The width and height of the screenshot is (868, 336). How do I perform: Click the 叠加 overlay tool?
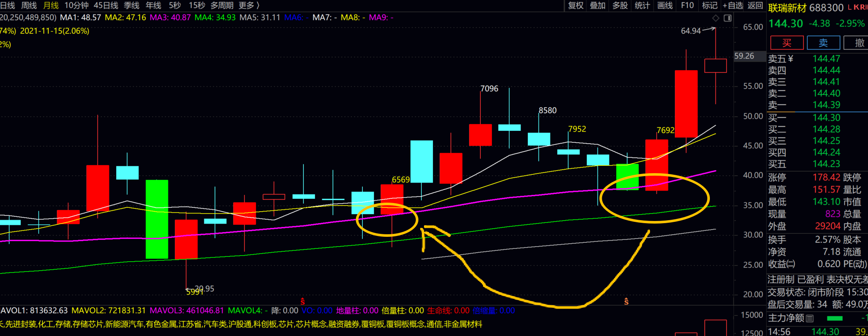tap(598, 6)
